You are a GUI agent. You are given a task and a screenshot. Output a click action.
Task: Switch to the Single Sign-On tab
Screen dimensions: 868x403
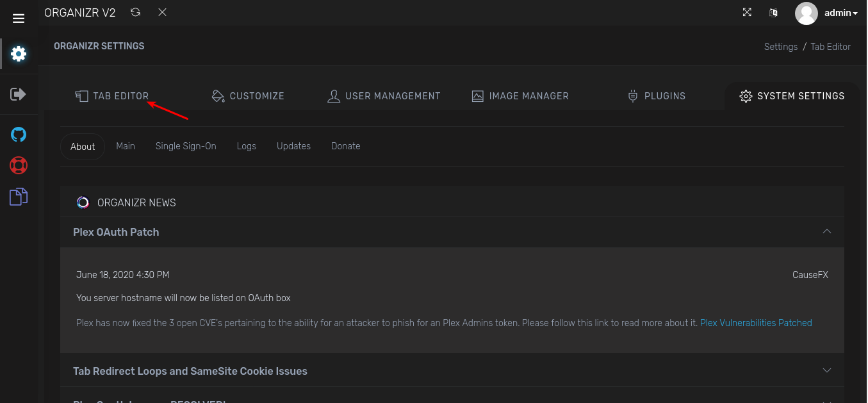[186, 145]
